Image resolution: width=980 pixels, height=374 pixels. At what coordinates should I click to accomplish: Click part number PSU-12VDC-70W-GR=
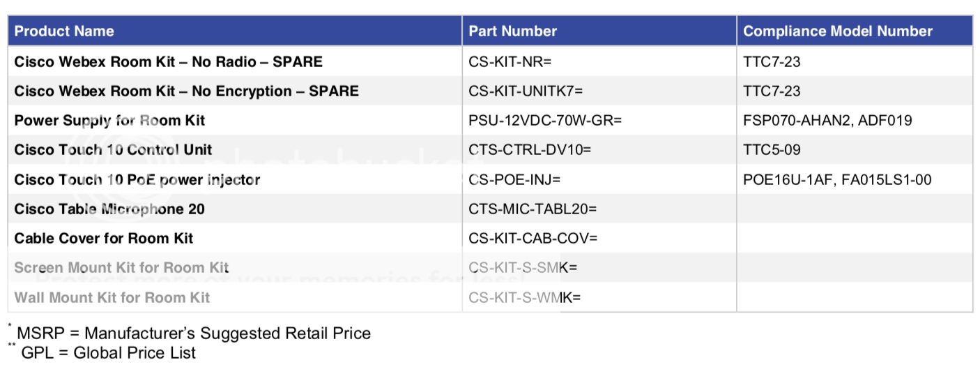pos(545,120)
